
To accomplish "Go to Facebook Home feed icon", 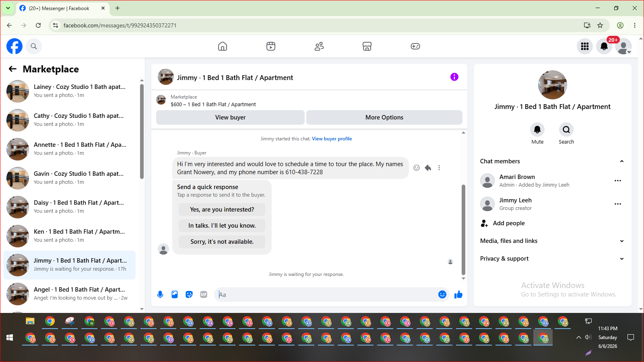I will [223, 46].
